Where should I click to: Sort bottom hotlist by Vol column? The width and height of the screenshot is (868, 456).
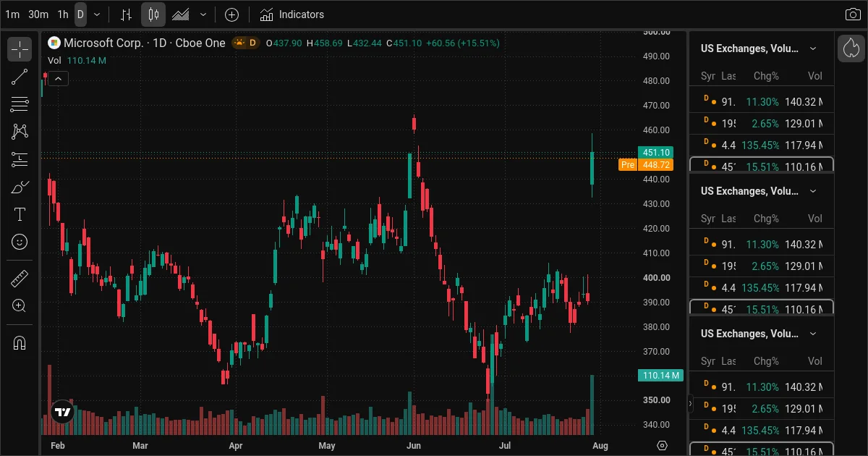(x=815, y=361)
